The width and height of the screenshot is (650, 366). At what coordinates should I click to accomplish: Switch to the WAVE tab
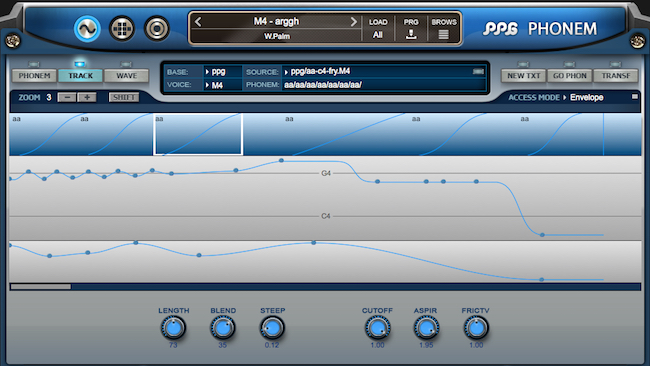(x=126, y=76)
